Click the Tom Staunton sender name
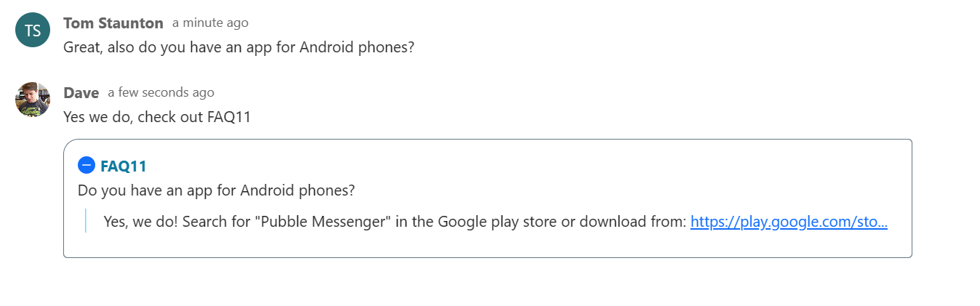The image size is (980, 306). [x=113, y=23]
